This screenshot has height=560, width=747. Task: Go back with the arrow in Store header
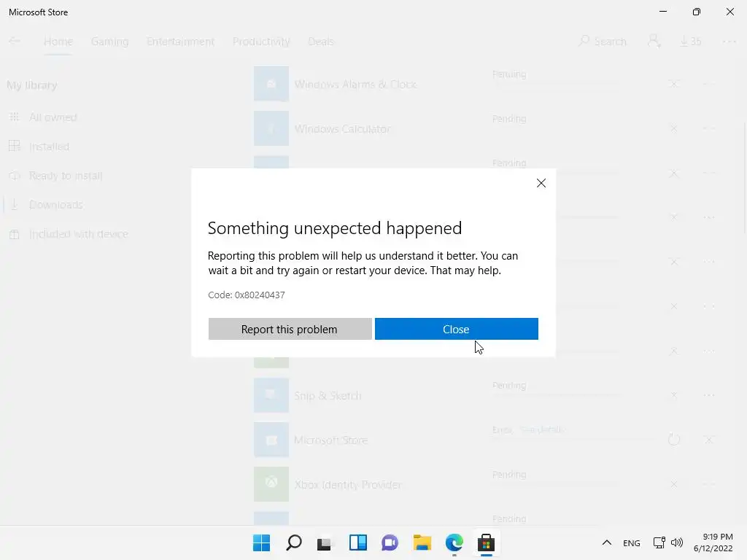pyautogui.click(x=15, y=42)
